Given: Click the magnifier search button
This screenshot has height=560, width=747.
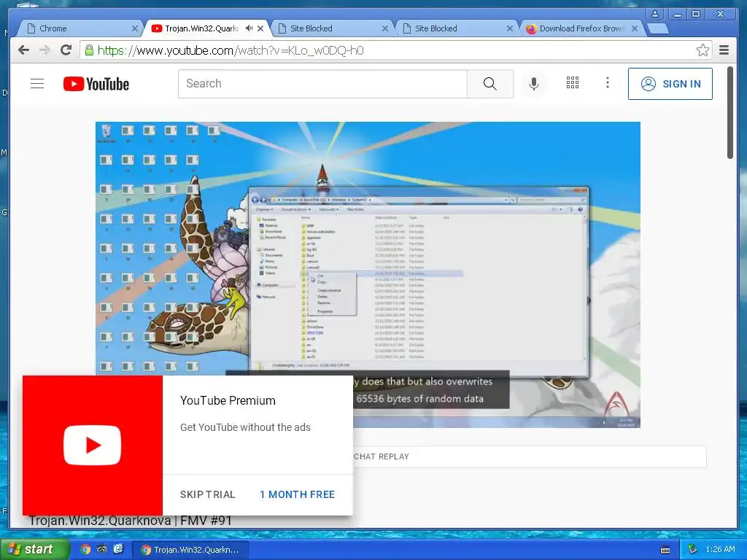Looking at the screenshot, I should [x=489, y=84].
